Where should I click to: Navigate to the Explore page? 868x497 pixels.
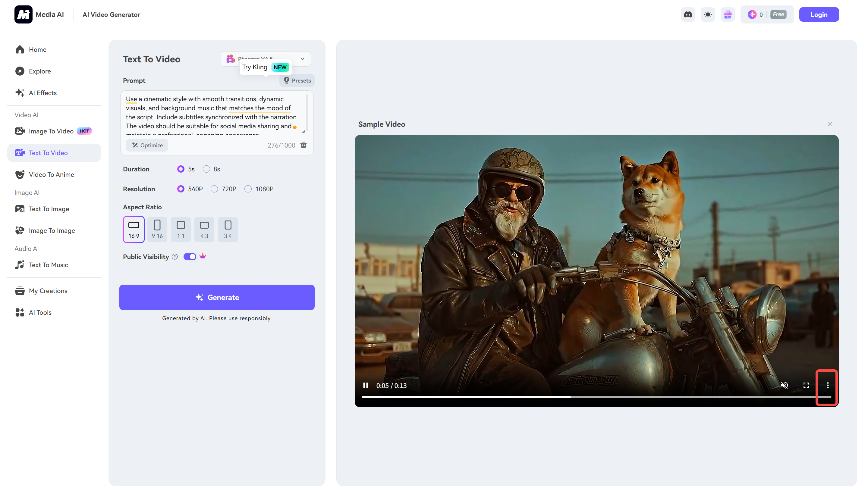point(40,71)
